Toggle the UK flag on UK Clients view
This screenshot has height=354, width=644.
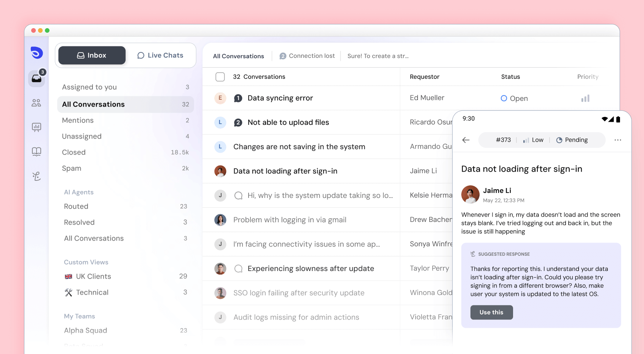coord(68,276)
